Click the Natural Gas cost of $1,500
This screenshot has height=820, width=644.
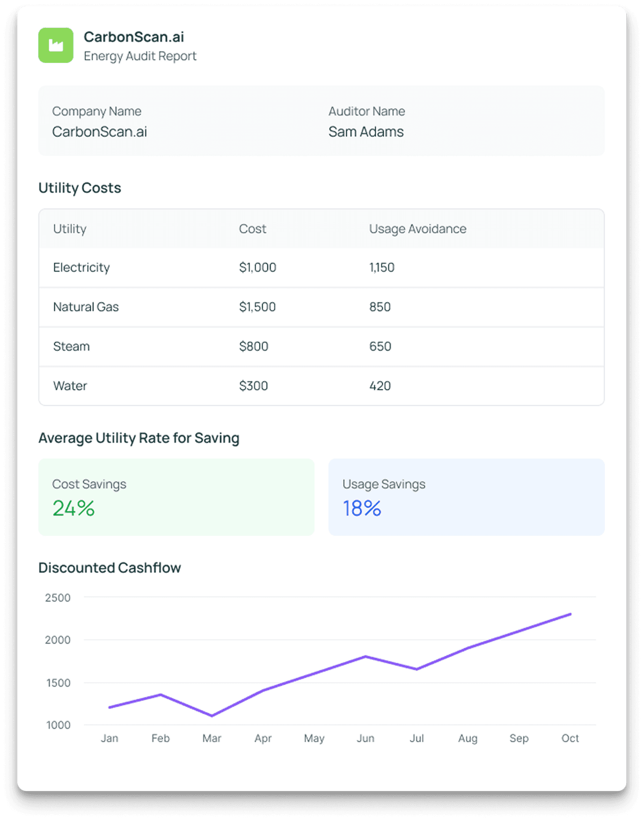pos(258,307)
